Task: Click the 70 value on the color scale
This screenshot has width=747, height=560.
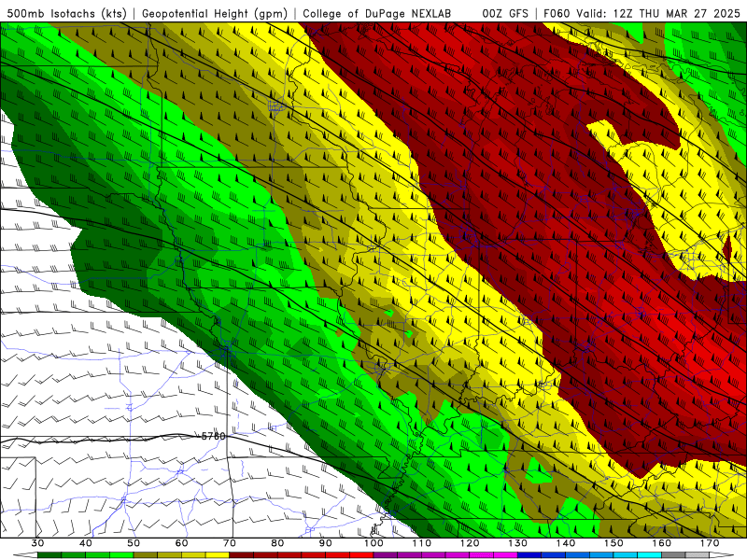Action: click(230, 543)
